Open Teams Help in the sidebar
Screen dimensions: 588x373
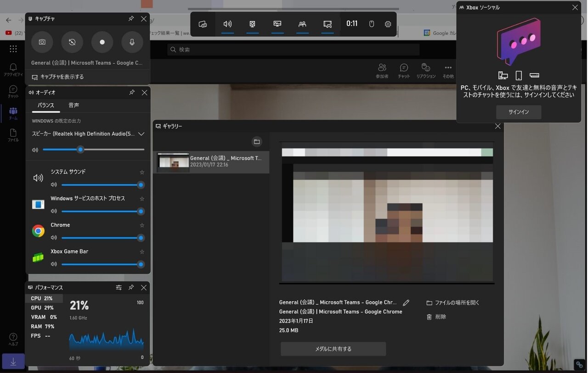coord(13,340)
